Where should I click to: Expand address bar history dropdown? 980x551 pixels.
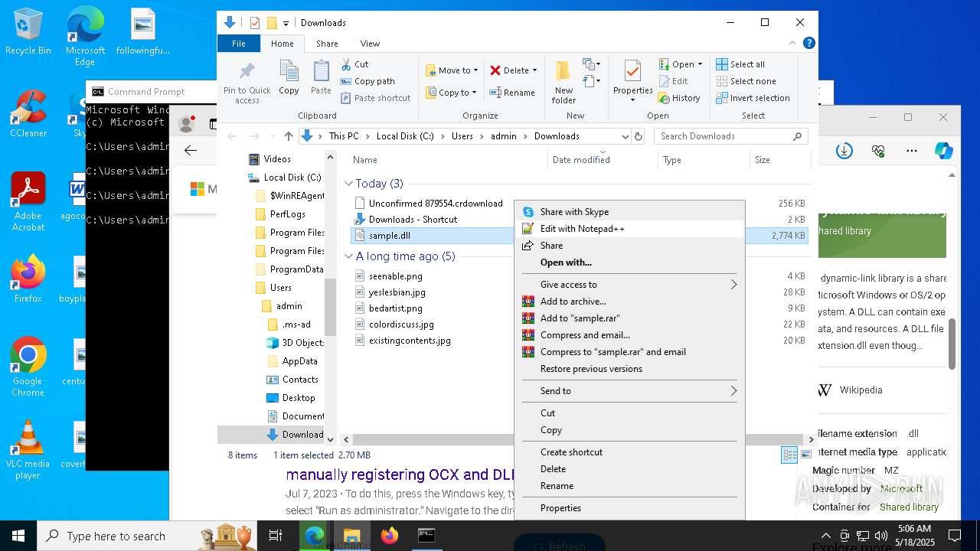[x=625, y=136]
